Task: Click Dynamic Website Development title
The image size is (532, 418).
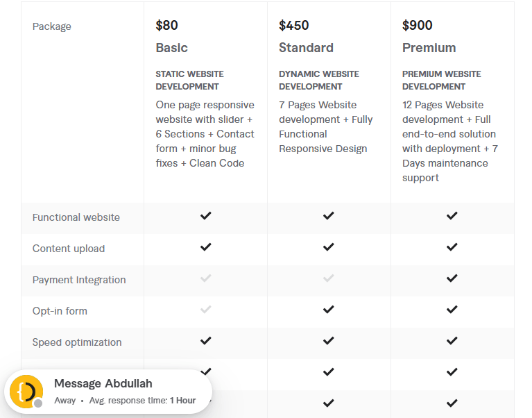Action: pyautogui.click(x=318, y=80)
